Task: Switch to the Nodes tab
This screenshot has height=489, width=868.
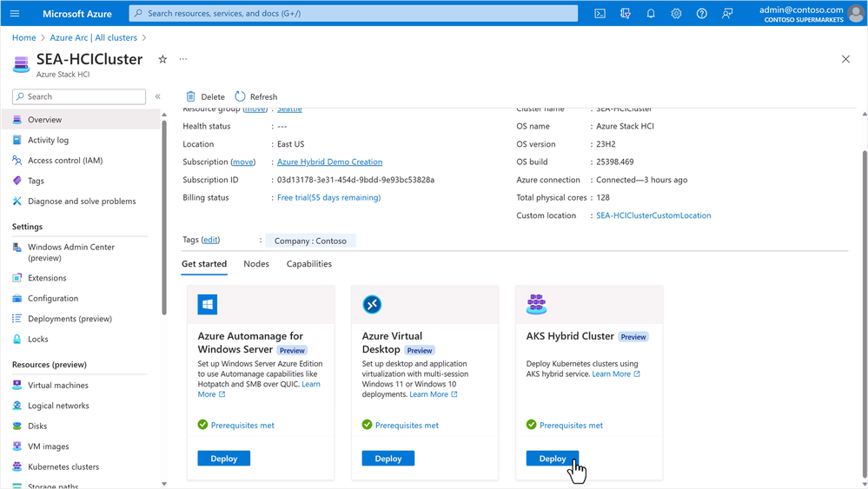Action: [256, 264]
